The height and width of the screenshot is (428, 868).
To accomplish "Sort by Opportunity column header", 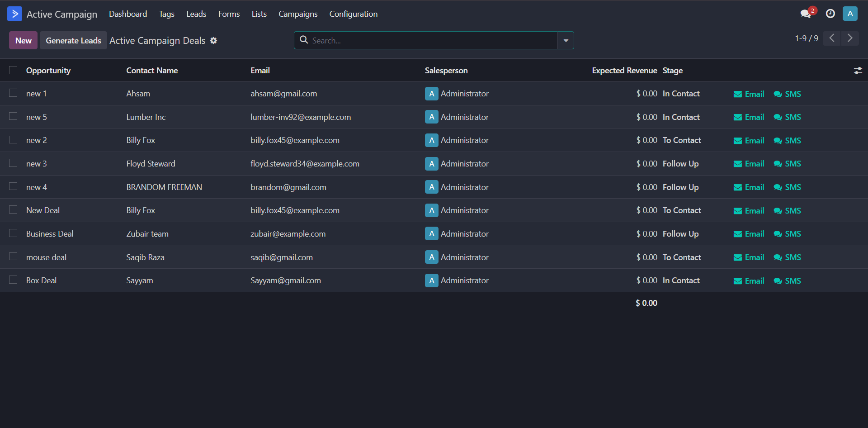I will click(x=48, y=71).
